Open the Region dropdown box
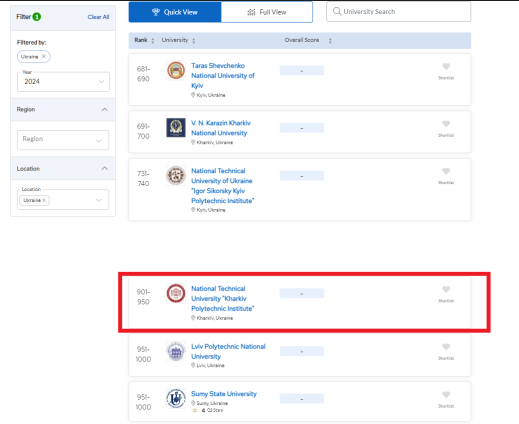The height and width of the screenshot is (424, 519). (63, 140)
